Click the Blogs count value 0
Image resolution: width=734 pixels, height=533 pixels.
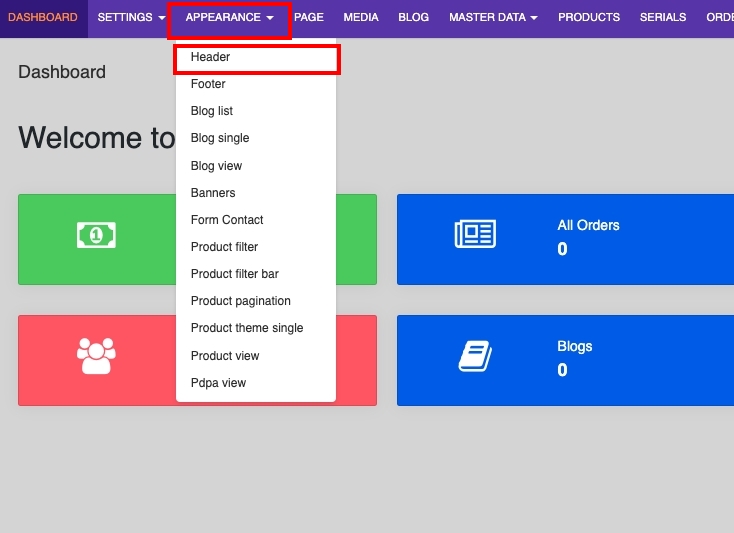pos(562,370)
